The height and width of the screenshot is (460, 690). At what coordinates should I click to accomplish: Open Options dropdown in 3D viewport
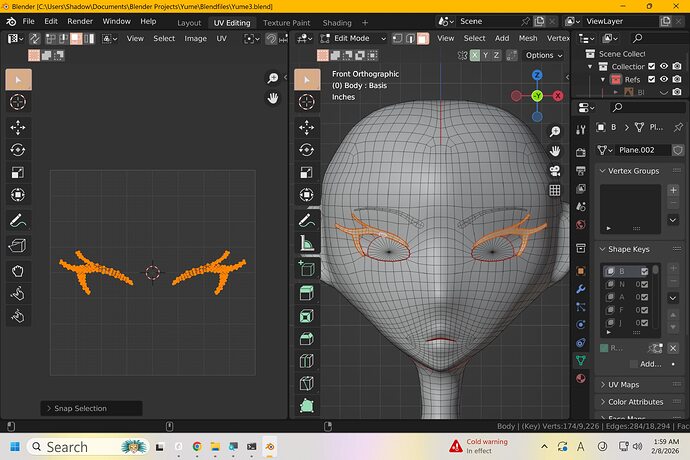click(544, 55)
